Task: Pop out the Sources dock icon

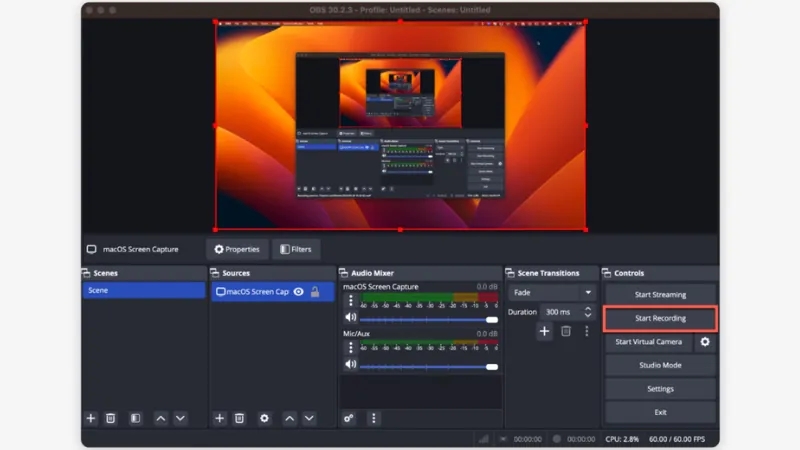Action: [x=215, y=273]
